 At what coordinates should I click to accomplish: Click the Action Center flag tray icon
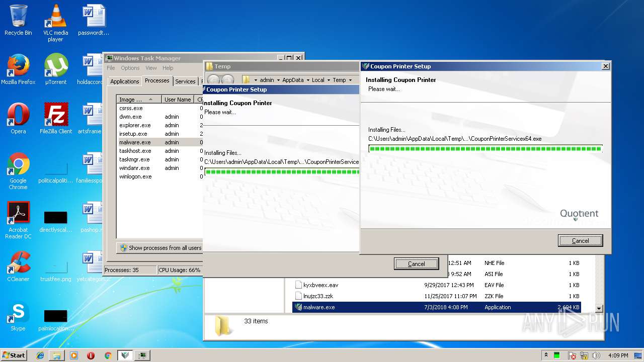click(x=572, y=355)
